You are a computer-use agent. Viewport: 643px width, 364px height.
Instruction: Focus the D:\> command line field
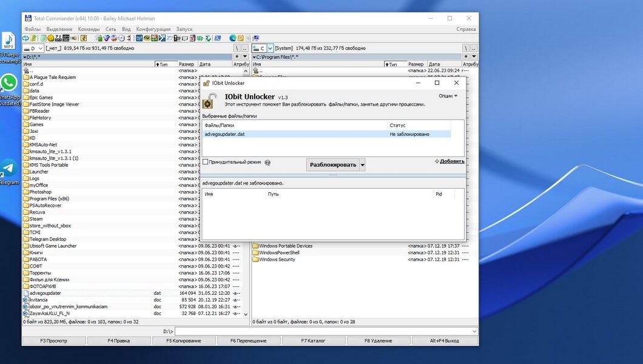tap(326, 331)
